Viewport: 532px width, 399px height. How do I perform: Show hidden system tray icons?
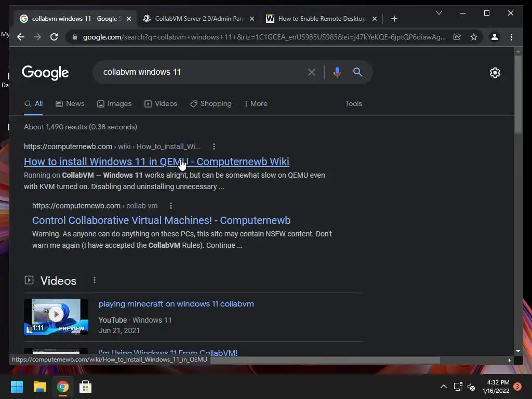click(444, 387)
